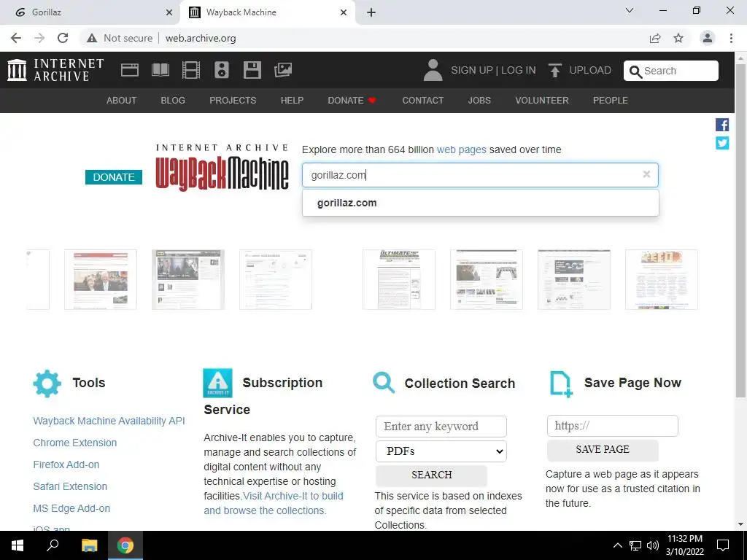Open taskbar search magnifier
Image resolution: width=747 pixels, height=560 pixels.
(x=53, y=545)
